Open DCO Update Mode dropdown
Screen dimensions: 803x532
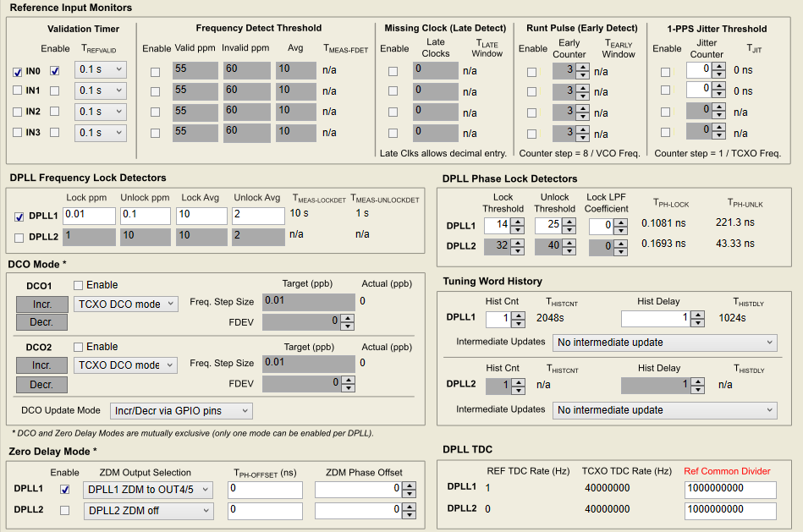click(x=181, y=411)
